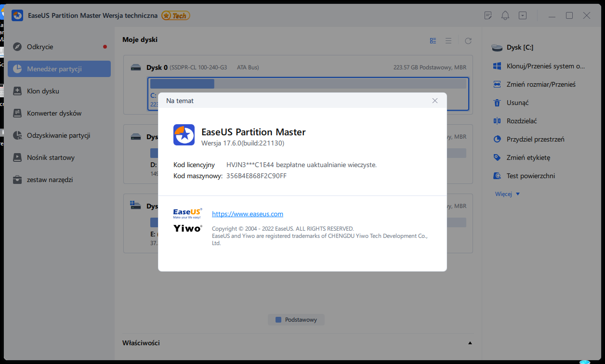Click the Nośnik startowy play icon
605x364 pixels.
[17, 157]
